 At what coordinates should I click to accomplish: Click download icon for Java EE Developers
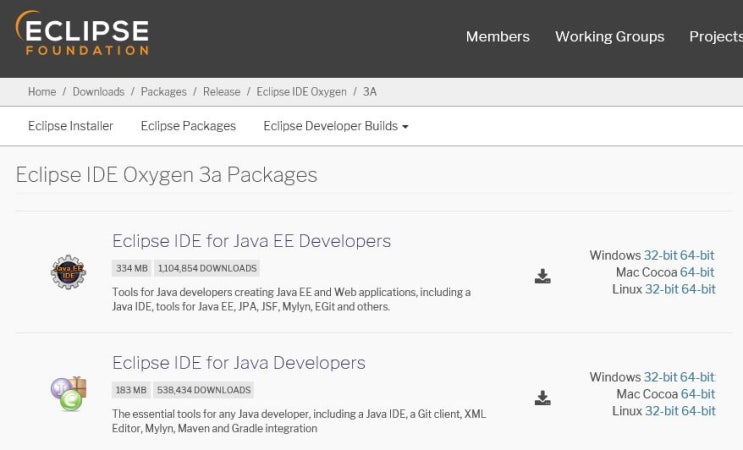[x=542, y=276]
